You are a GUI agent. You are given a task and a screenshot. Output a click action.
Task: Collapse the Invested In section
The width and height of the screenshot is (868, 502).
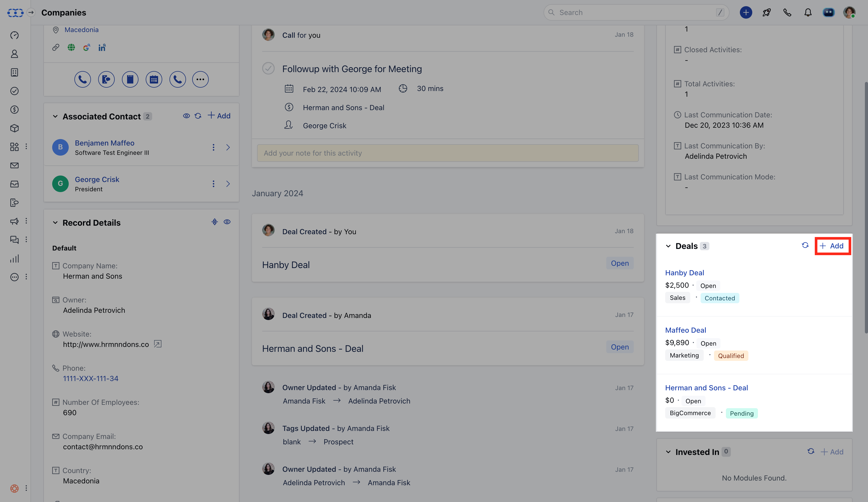point(668,452)
